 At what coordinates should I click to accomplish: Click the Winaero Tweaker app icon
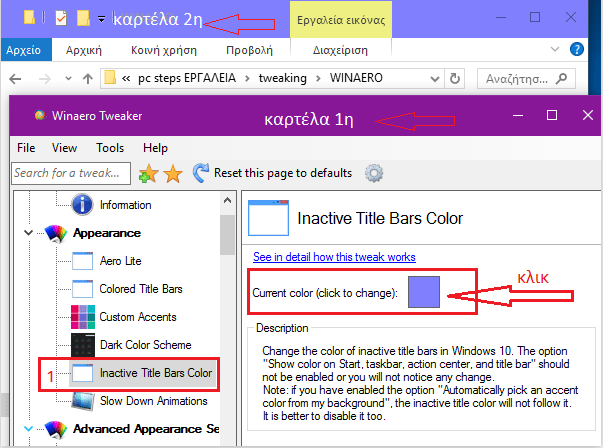point(40,115)
